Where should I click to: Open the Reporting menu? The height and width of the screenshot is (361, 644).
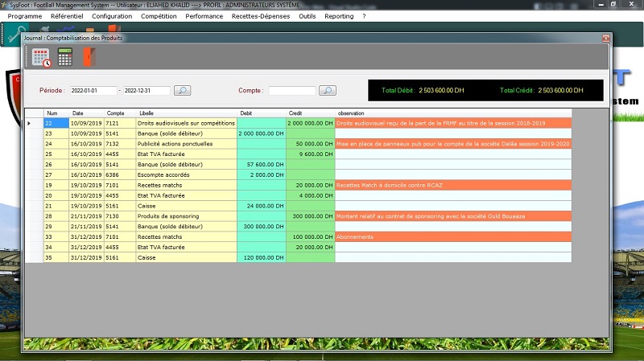click(x=339, y=16)
